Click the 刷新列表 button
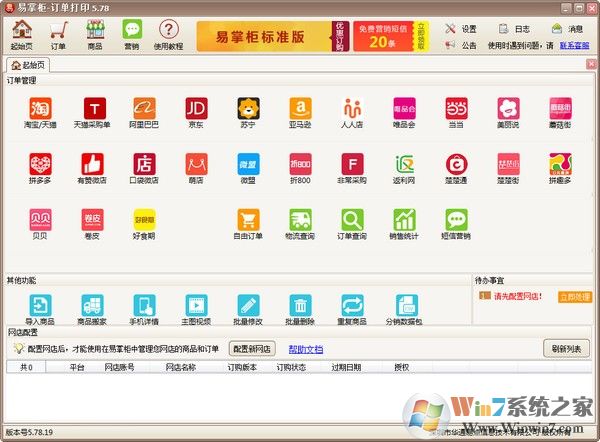The height and width of the screenshot is (442, 600). coord(566,349)
